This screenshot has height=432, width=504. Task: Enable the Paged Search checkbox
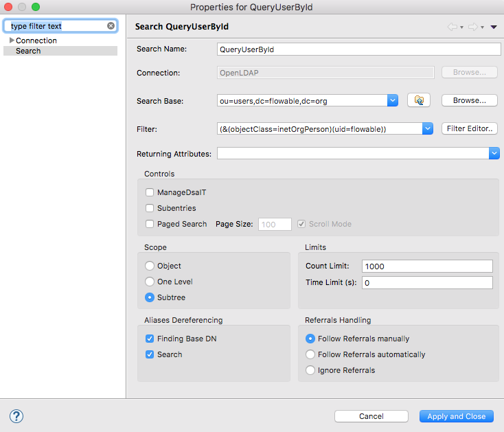tap(150, 224)
